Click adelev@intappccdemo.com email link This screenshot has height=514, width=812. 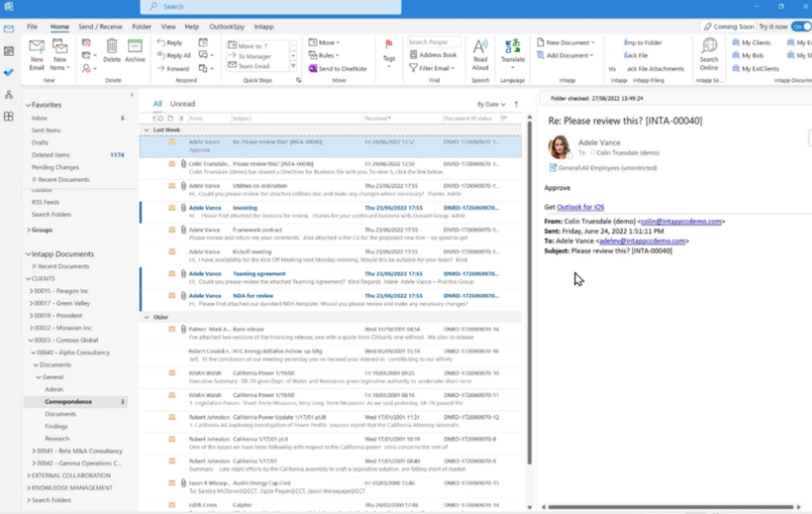(642, 240)
